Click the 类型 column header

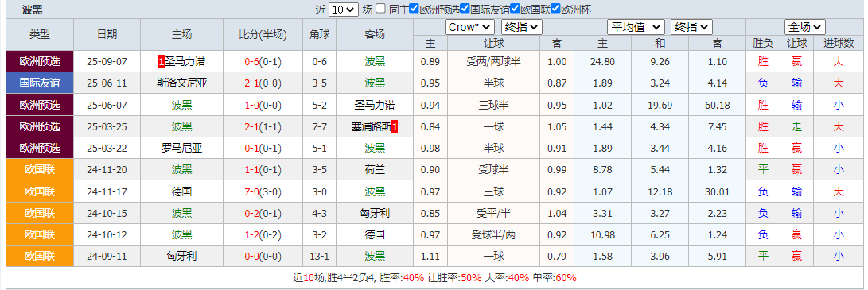tap(40, 35)
